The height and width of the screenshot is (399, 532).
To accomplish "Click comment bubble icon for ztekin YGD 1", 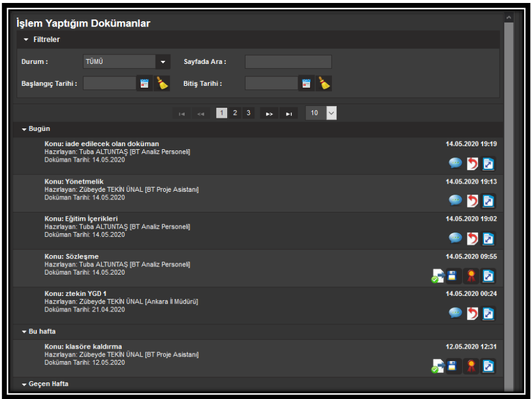I will tap(455, 313).
